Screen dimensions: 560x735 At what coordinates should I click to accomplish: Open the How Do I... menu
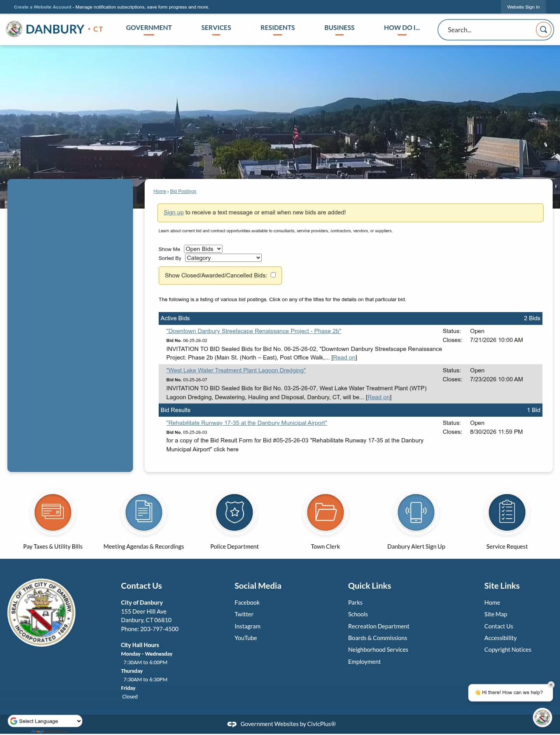point(402,28)
